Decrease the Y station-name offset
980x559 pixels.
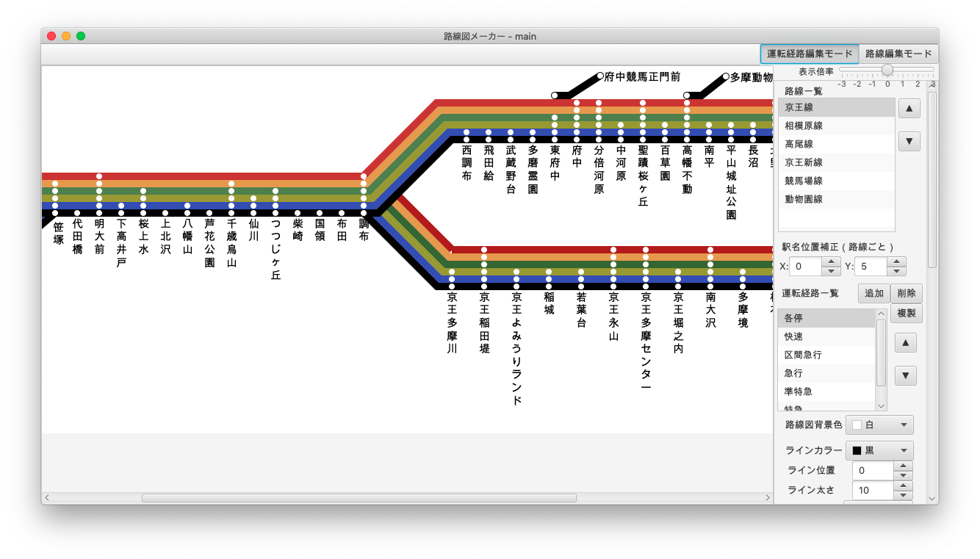(x=897, y=270)
